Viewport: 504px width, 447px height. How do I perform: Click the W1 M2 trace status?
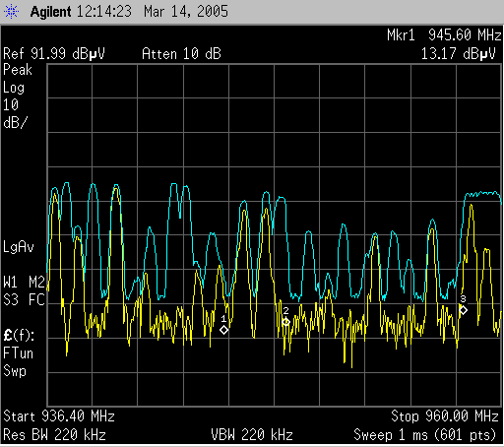[24, 283]
